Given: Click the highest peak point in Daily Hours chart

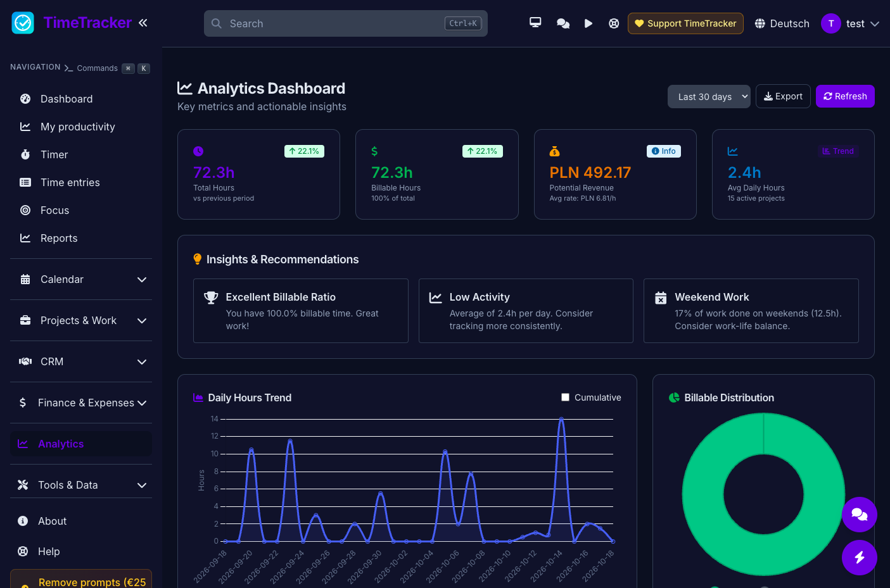Looking at the screenshot, I should (x=561, y=419).
